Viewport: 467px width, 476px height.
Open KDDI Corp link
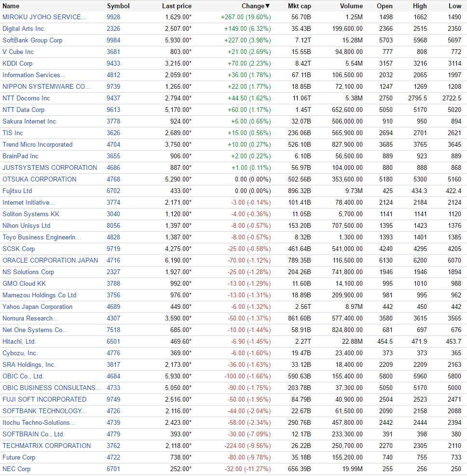(17, 63)
